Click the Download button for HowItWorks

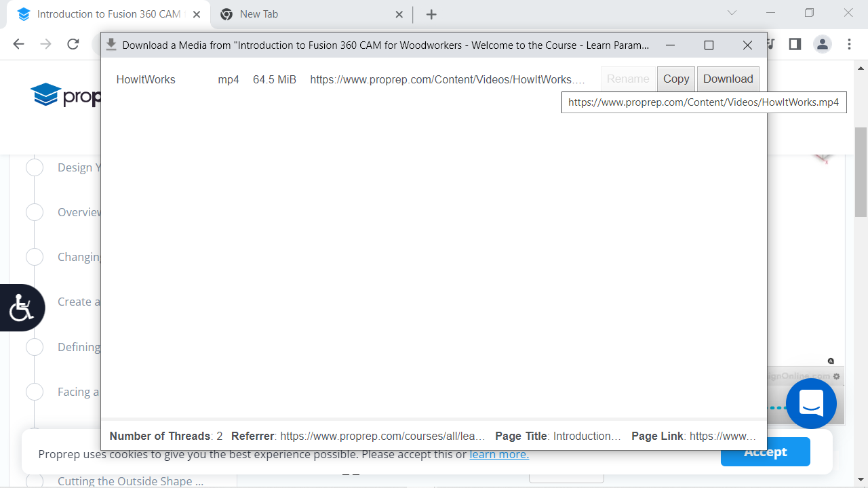[728, 79]
